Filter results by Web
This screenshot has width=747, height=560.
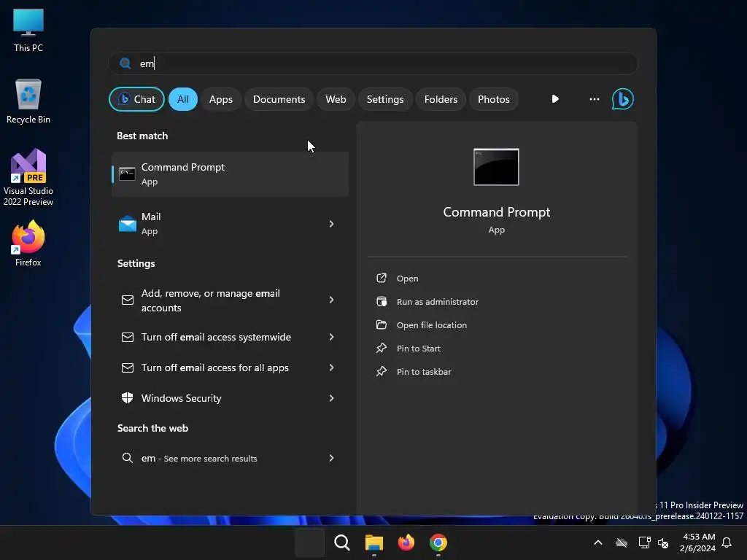tap(336, 99)
